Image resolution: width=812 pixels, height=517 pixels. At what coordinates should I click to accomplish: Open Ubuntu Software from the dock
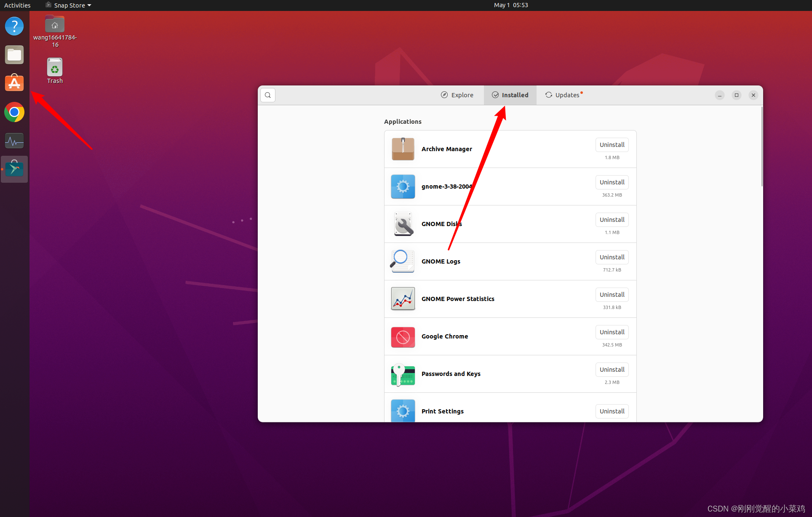click(x=14, y=83)
